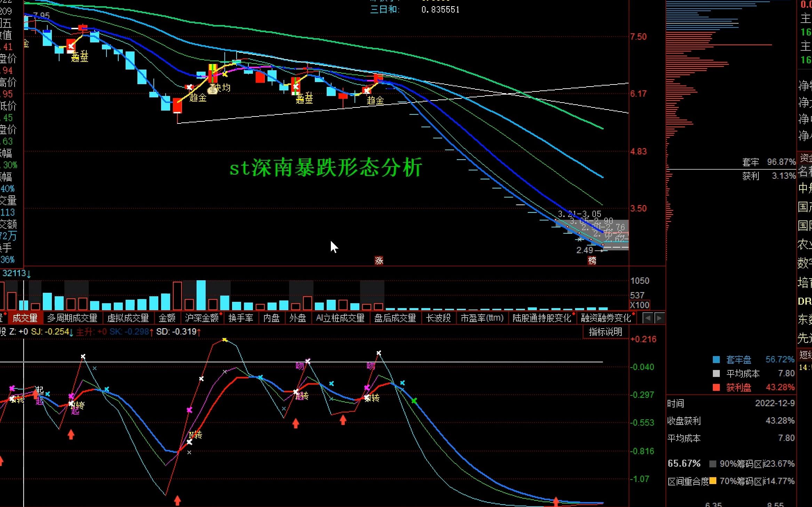Click the 套牢 96.87% chip label

(769, 162)
